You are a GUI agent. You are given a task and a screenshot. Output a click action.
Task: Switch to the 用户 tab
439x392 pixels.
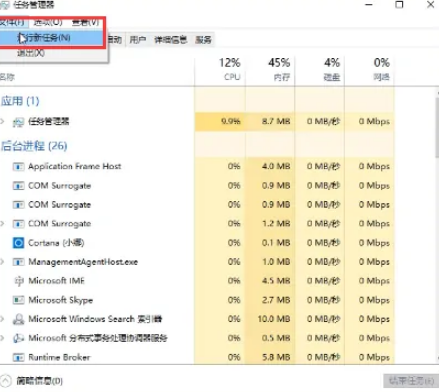[x=138, y=40]
